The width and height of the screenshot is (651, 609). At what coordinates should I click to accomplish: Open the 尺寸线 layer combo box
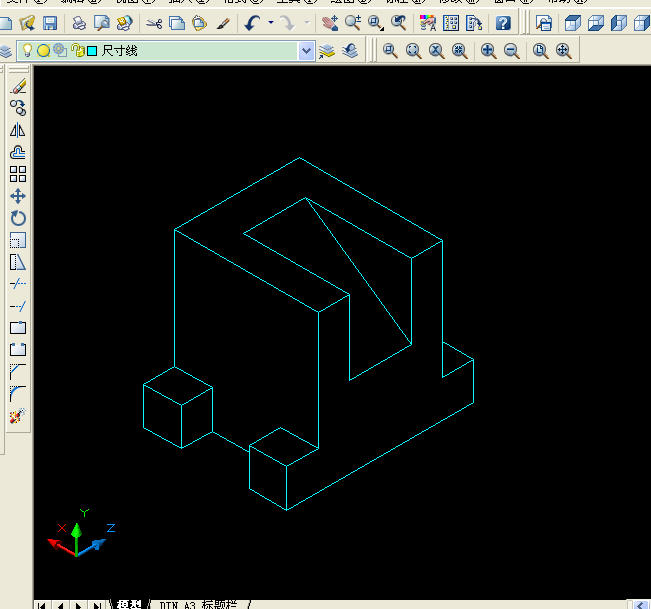point(166,51)
